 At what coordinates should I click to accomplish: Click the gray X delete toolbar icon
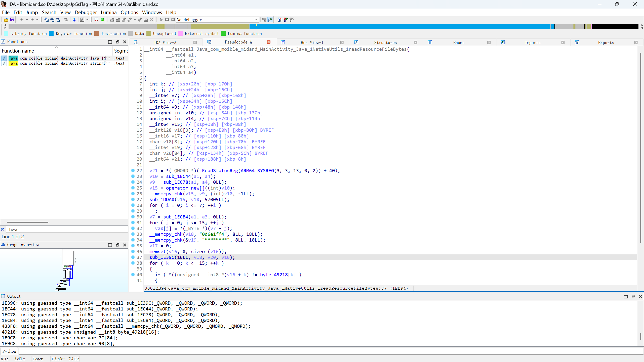152,20
